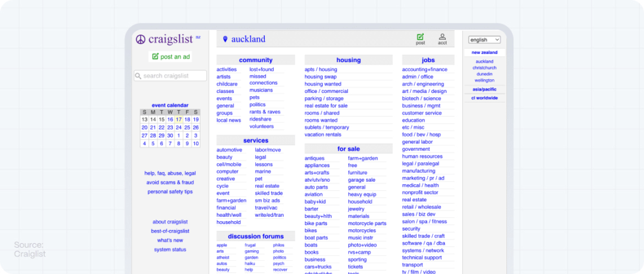Open the services section header
Screen dimensions: 644x274
(x=255, y=140)
